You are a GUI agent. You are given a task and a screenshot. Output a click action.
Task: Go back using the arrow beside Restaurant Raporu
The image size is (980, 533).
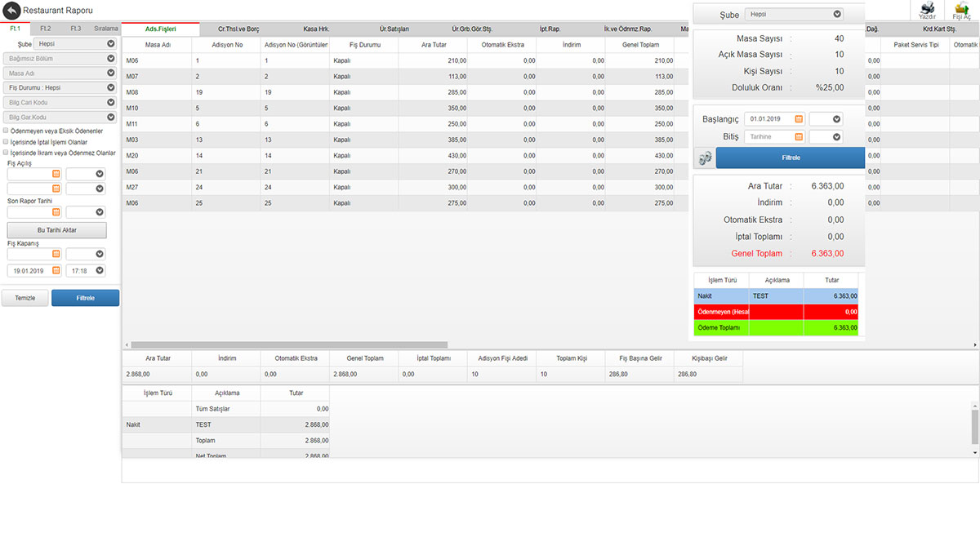(11, 11)
